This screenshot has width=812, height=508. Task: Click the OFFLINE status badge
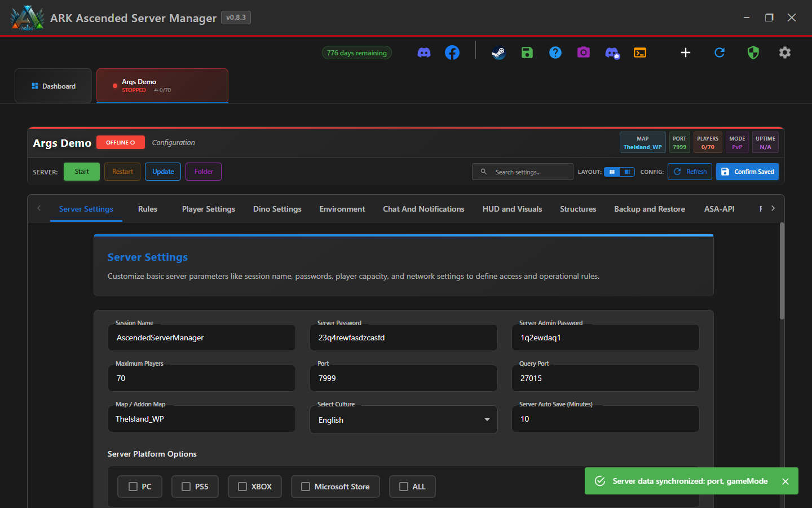[x=121, y=142]
